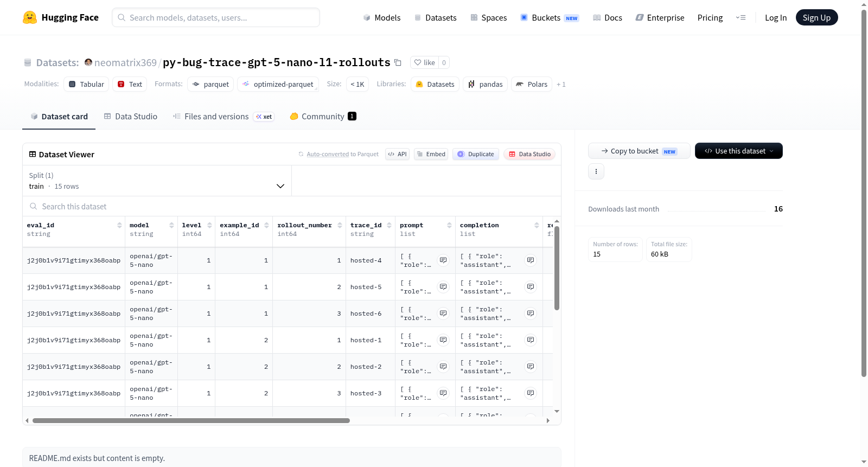Expand the Use this dataset dropdown
Screen dimensions: 868x467
pyautogui.click(x=738, y=151)
